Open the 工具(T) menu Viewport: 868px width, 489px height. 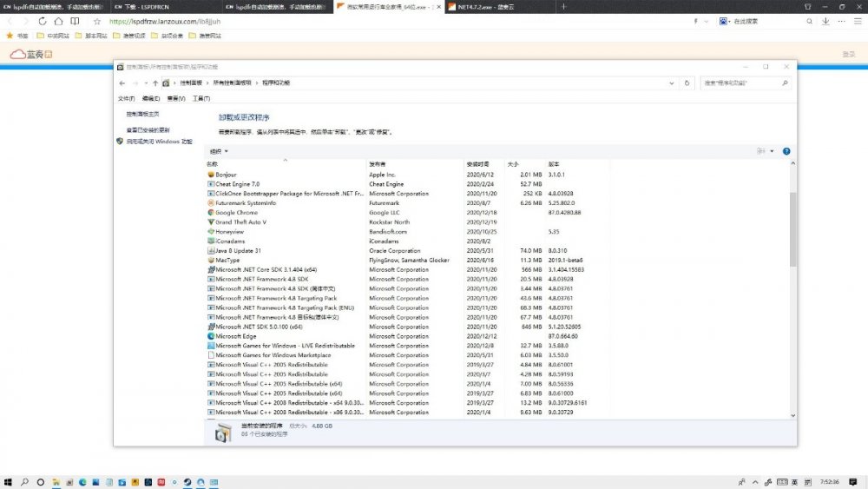coord(201,98)
